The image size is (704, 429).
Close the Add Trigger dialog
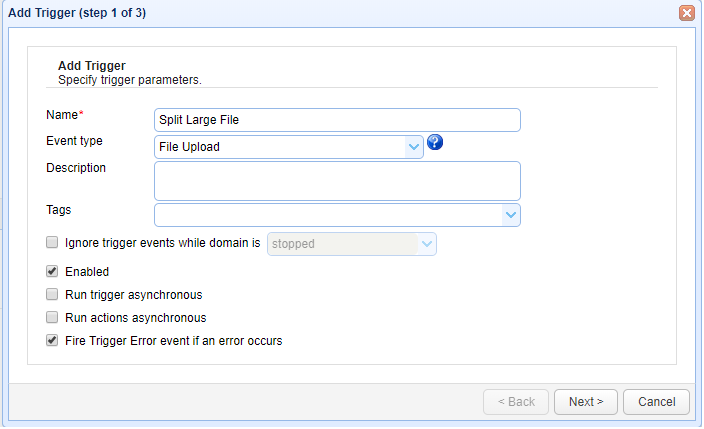[687, 13]
